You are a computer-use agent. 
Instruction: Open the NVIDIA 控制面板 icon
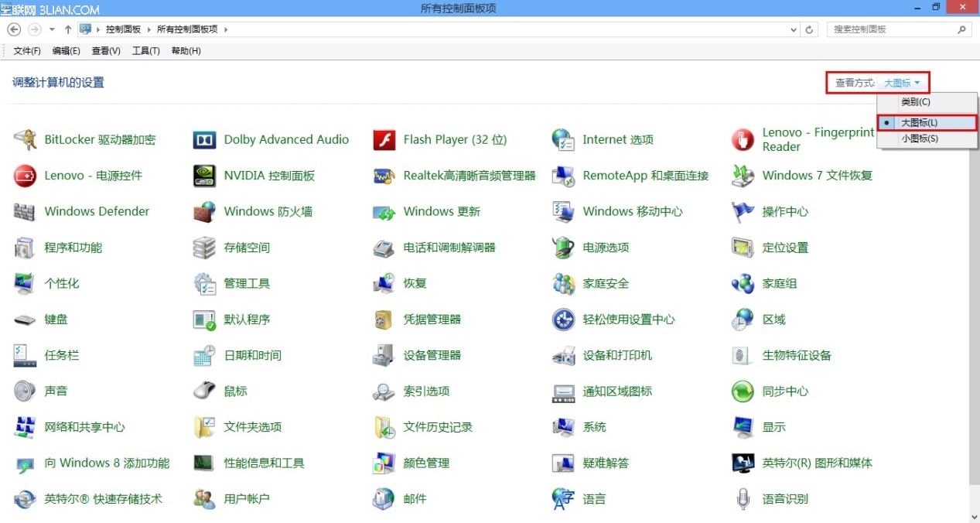204,176
